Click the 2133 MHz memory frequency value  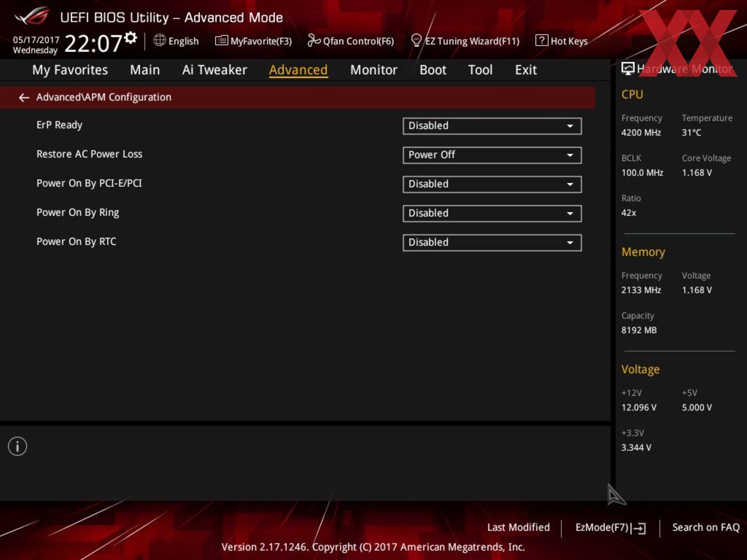641,290
